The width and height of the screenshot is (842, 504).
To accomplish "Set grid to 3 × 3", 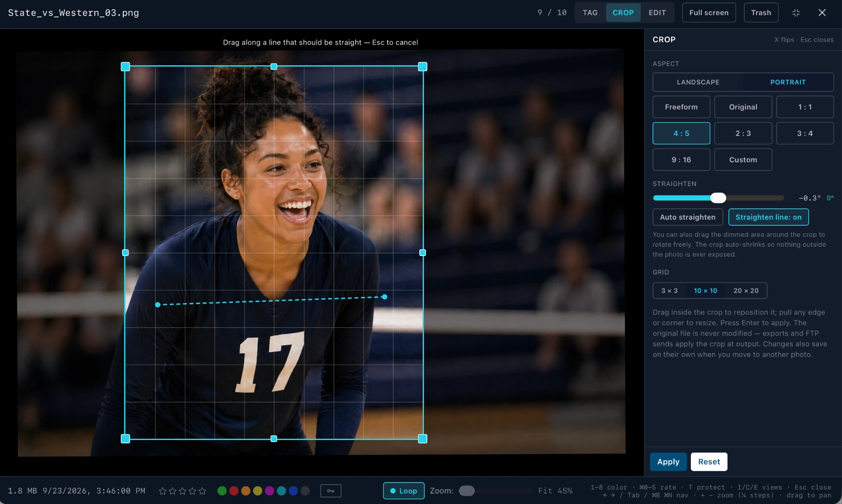I will (669, 291).
